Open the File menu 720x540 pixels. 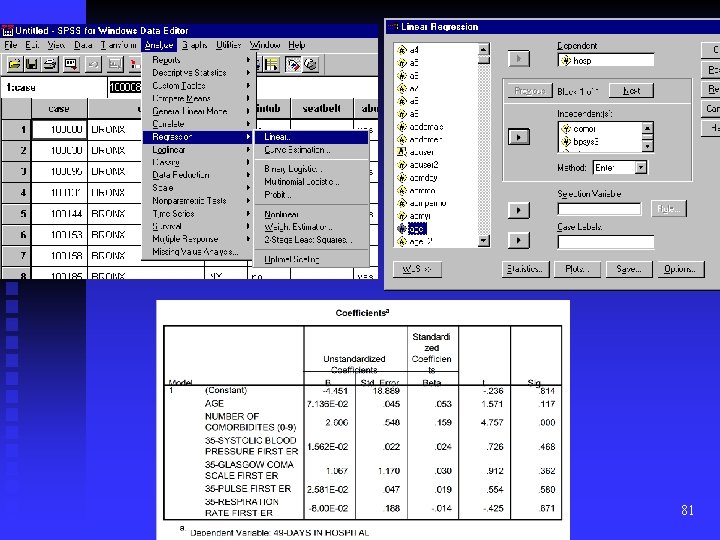[11, 45]
